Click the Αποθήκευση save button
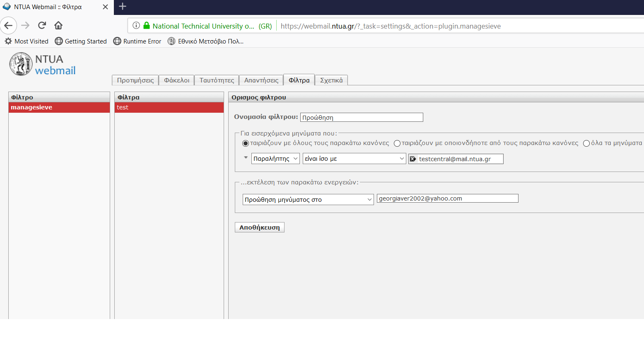The width and height of the screenshot is (644, 358). point(260,227)
